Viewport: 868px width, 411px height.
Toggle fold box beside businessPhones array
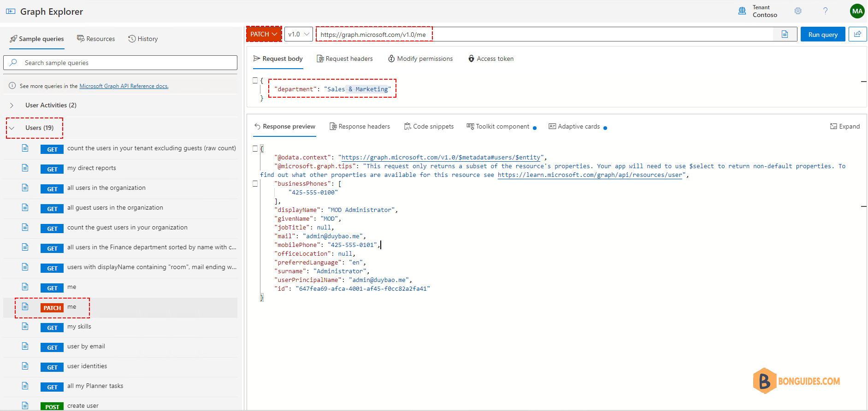tap(255, 183)
